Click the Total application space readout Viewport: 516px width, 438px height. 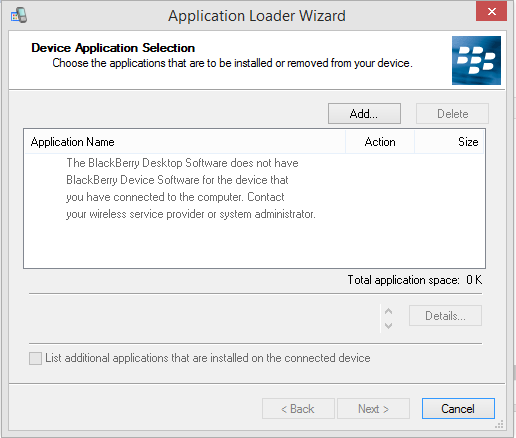click(415, 280)
